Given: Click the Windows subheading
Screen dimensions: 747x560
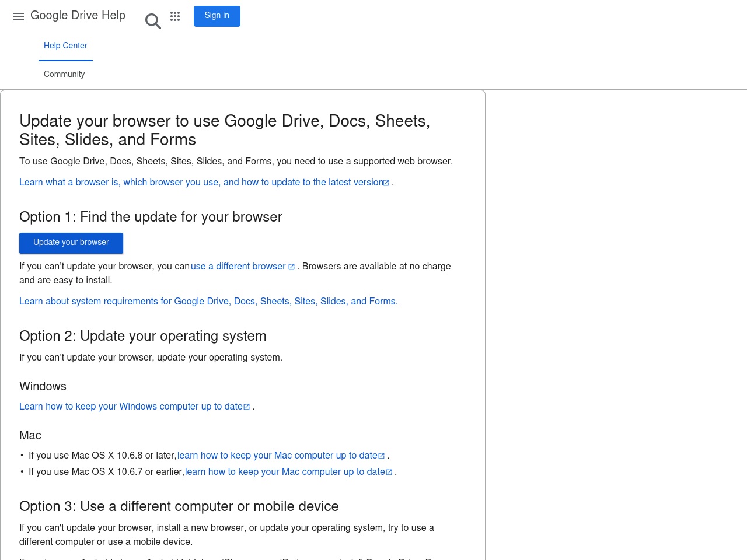Looking at the screenshot, I should pos(43,386).
